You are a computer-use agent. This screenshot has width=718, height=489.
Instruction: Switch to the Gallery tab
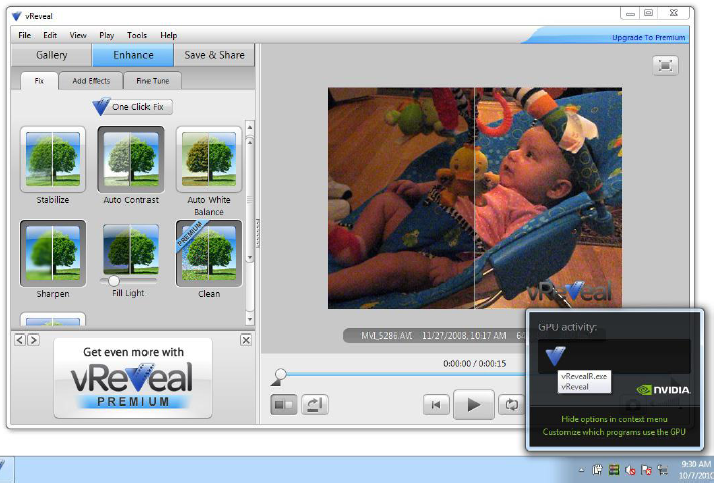tap(52, 55)
